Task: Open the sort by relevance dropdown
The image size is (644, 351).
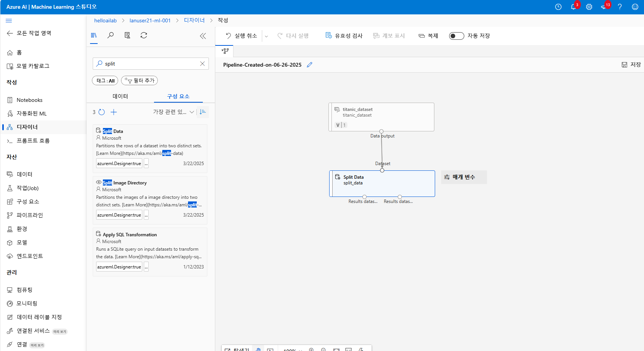Action: (x=173, y=112)
